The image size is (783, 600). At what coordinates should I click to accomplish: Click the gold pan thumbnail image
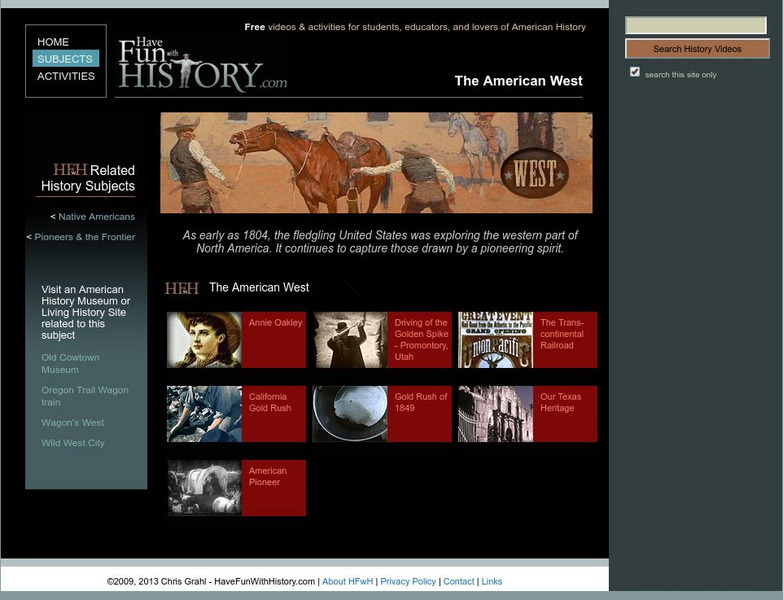(x=350, y=414)
